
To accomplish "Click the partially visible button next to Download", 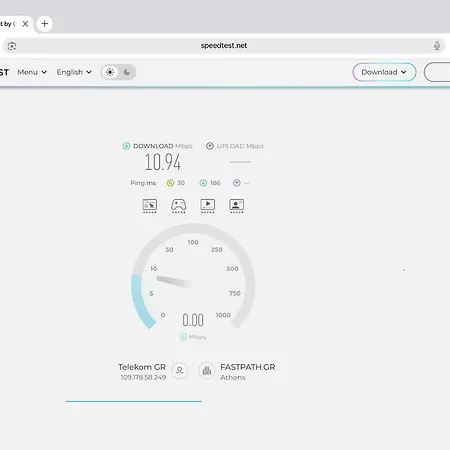I will [x=437, y=72].
